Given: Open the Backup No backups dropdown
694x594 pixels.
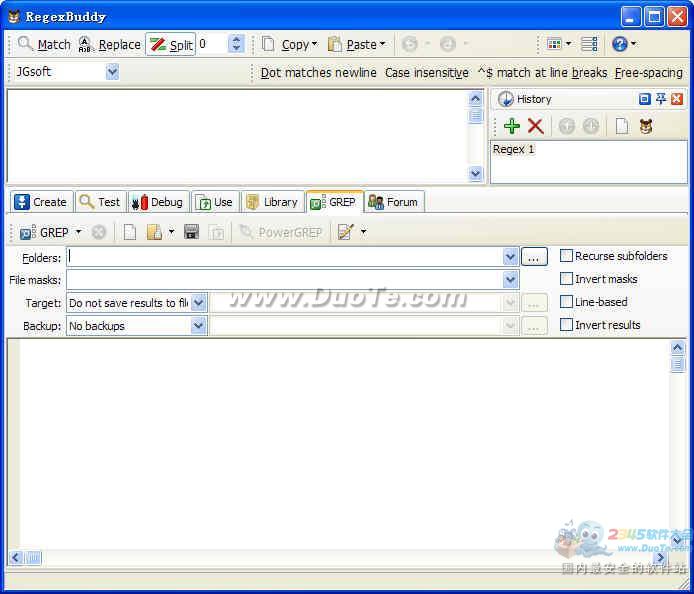Looking at the screenshot, I should 199,326.
